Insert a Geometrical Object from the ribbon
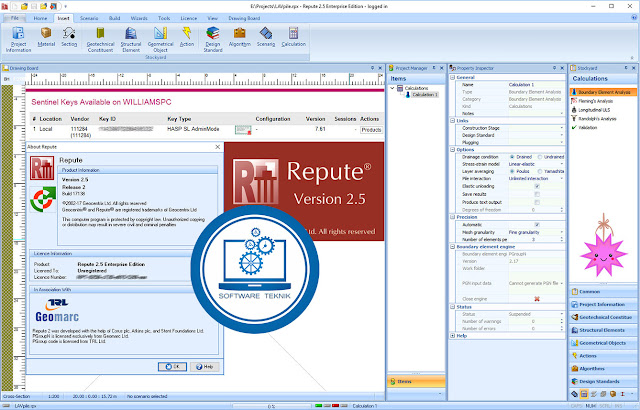The height and width of the screenshot is (410, 640). point(160,39)
